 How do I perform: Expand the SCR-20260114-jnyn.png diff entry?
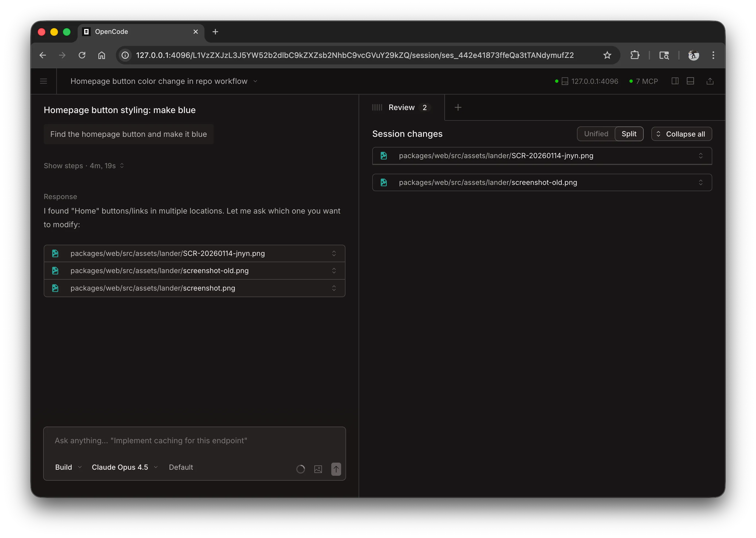(701, 156)
